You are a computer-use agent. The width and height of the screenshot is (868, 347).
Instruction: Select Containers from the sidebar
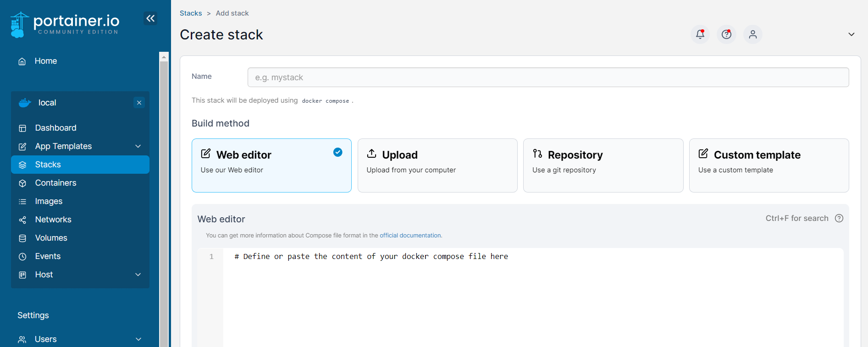[55, 182]
